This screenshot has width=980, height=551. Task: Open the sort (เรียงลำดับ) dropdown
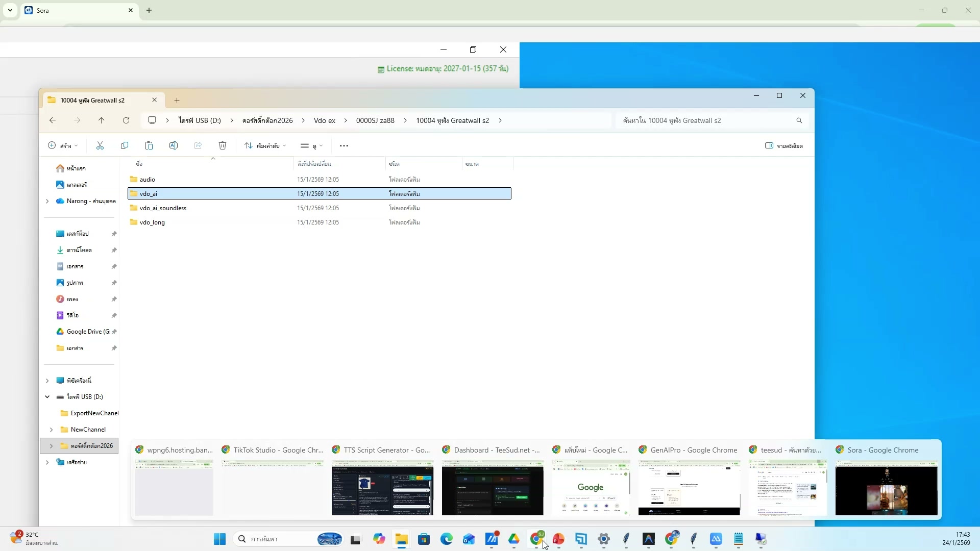point(265,146)
